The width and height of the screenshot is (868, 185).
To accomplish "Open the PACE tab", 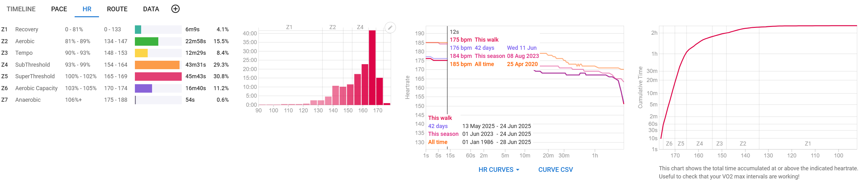I will (59, 9).
